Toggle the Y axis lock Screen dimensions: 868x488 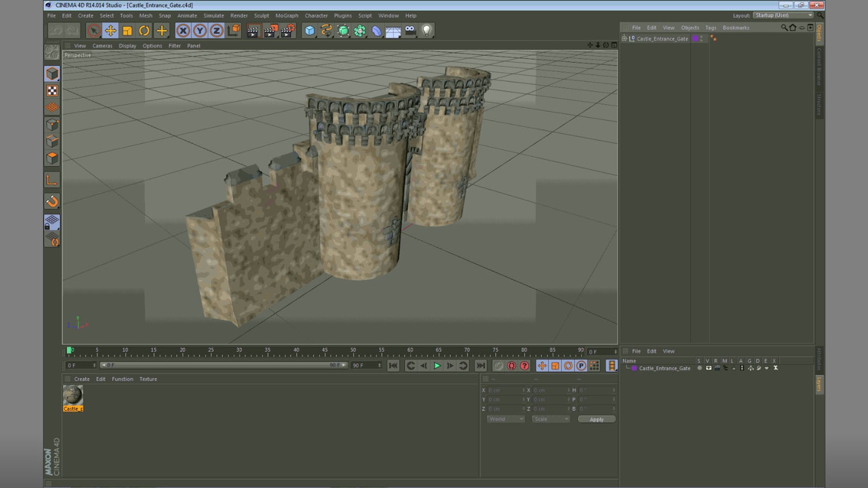200,31
